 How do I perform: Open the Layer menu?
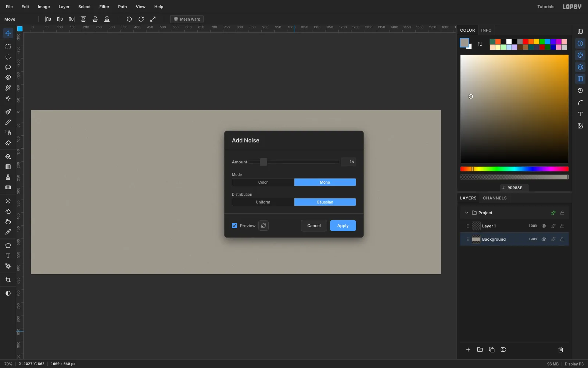coord(64,7)
